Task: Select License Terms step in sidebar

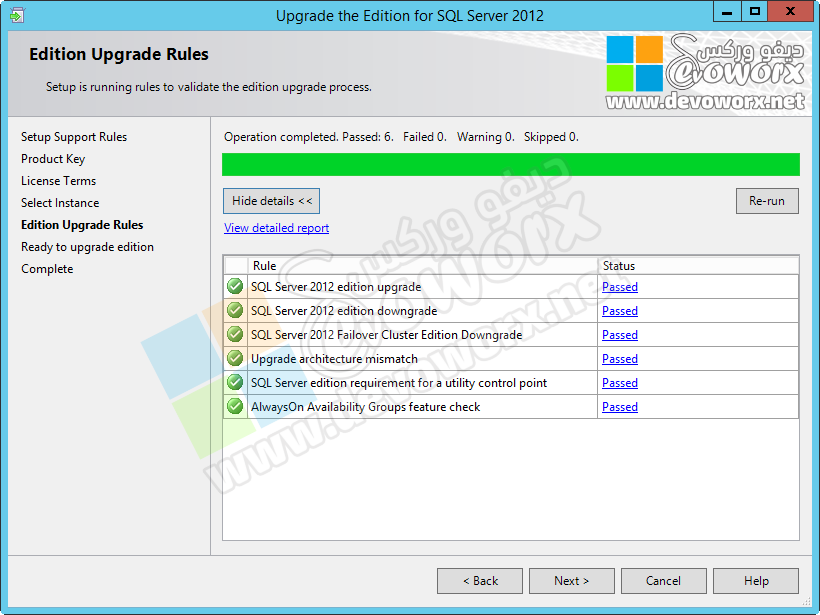Action: (59, 181)
